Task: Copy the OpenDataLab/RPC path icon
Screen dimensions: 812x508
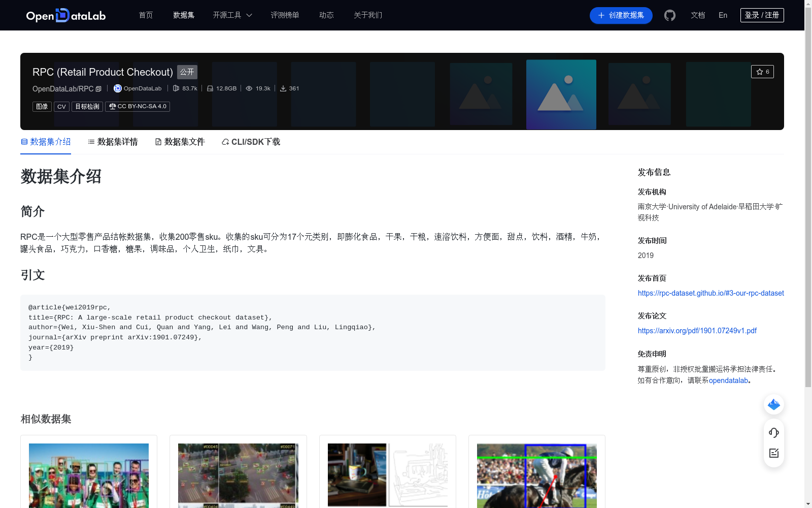Action: click(98, 89)
